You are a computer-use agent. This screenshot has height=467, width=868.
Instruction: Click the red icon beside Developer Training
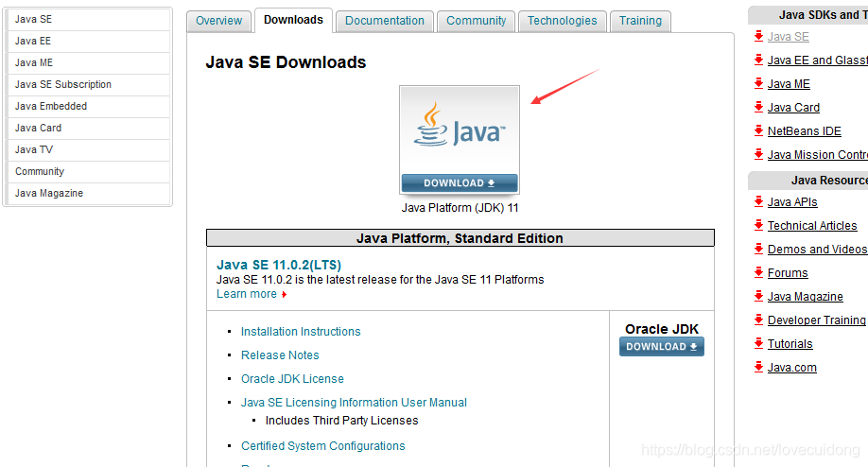click(x=759, y=320)
